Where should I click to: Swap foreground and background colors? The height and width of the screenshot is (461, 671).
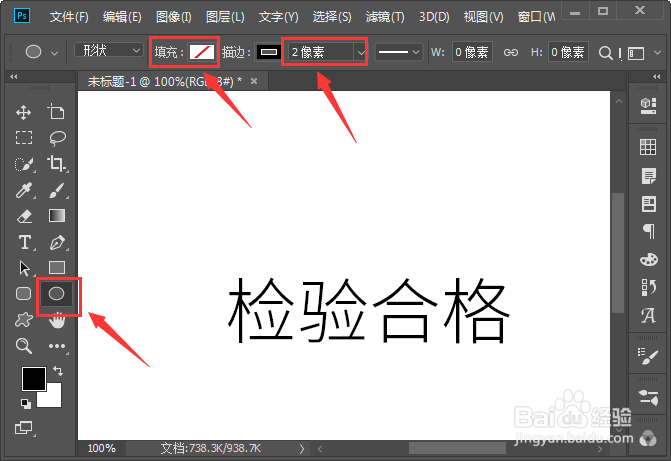(58, 371)
